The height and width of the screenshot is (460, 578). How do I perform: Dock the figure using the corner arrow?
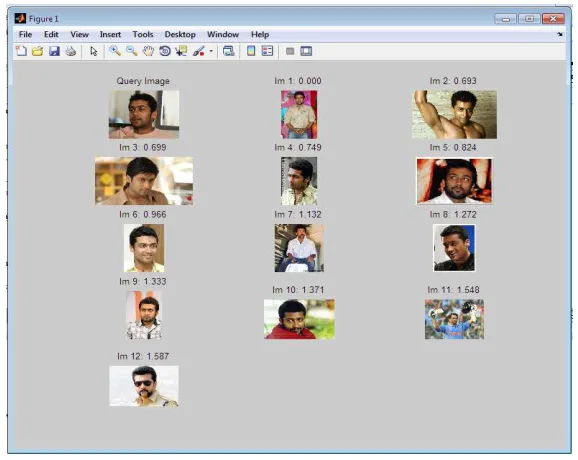click(560, 34)
